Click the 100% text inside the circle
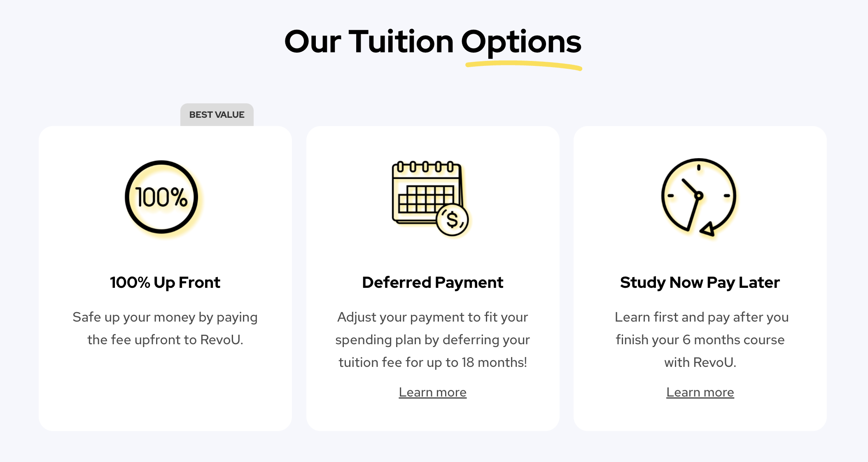 (x=161, y=197)
